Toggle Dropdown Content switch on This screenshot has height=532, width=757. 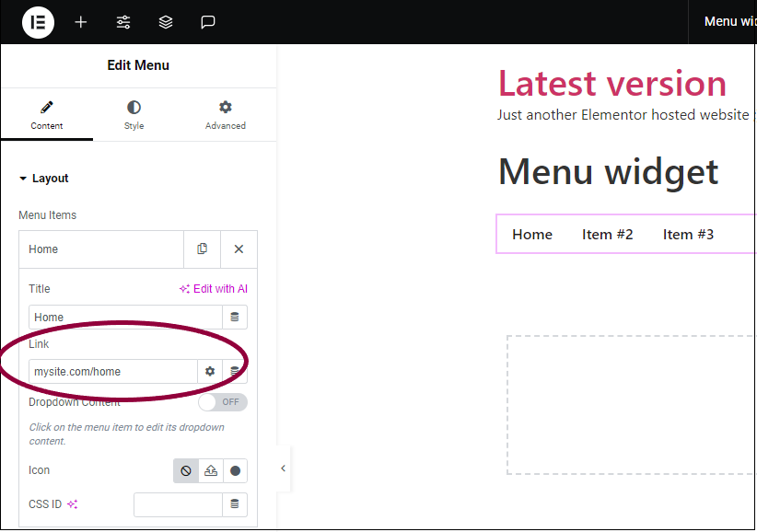(223, 402)
